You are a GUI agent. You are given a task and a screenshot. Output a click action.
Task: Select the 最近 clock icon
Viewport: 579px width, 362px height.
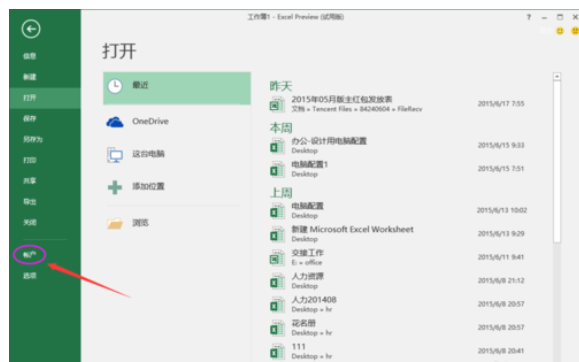coord(115,86)
